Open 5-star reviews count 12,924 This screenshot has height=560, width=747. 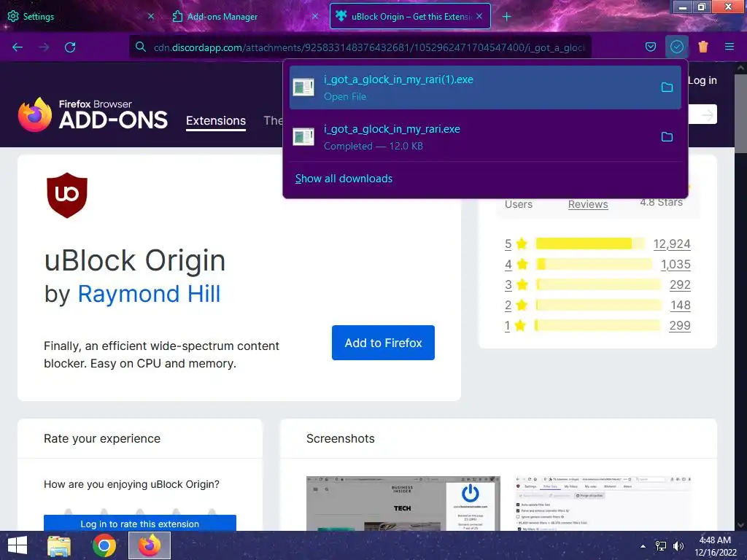coord(672,244)
